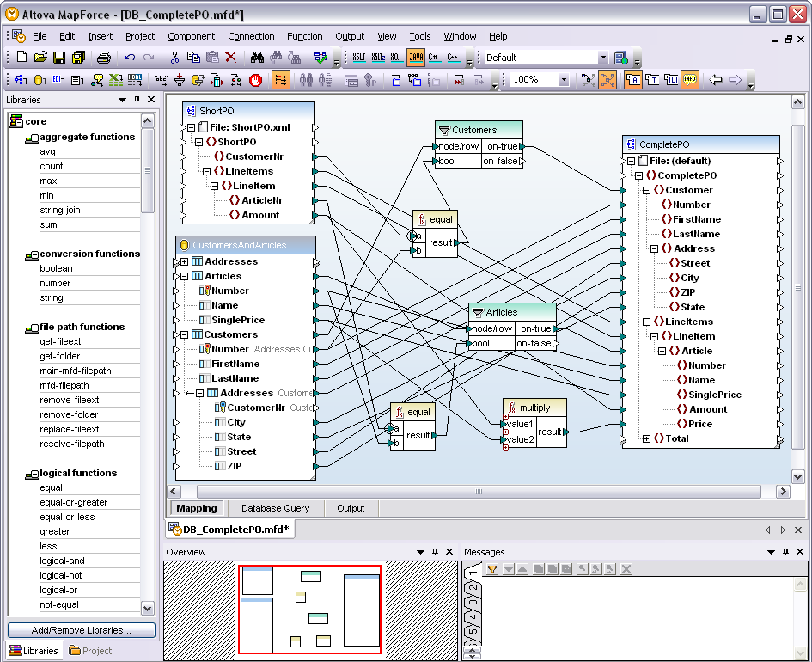The height and width of the screenshot is (662, 812).
Task: Create a new mapping file
Action: coord(21,57)
